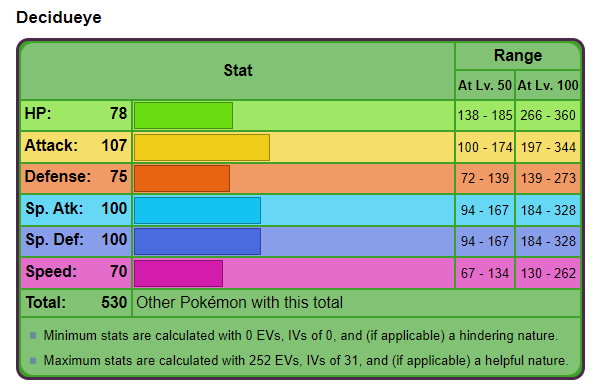Click the orange Defense stat bar
Screen dimensions: 597x389
coord(182,178)
